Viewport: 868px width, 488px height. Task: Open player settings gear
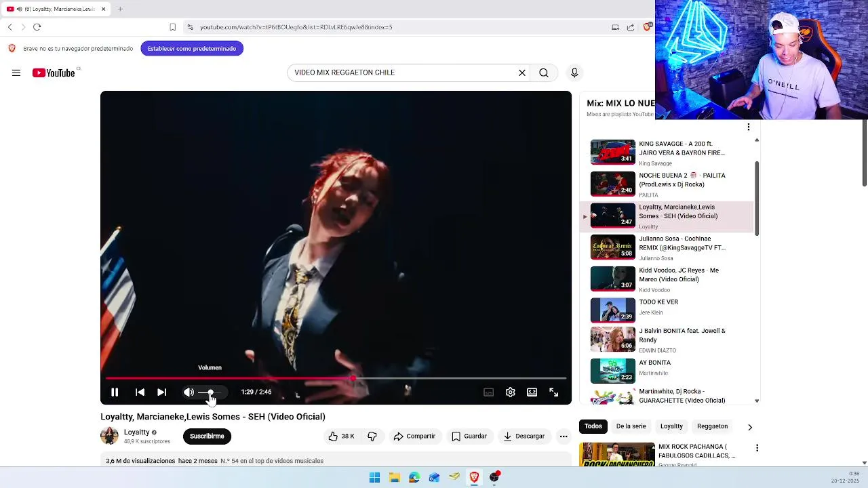point(510,392)
